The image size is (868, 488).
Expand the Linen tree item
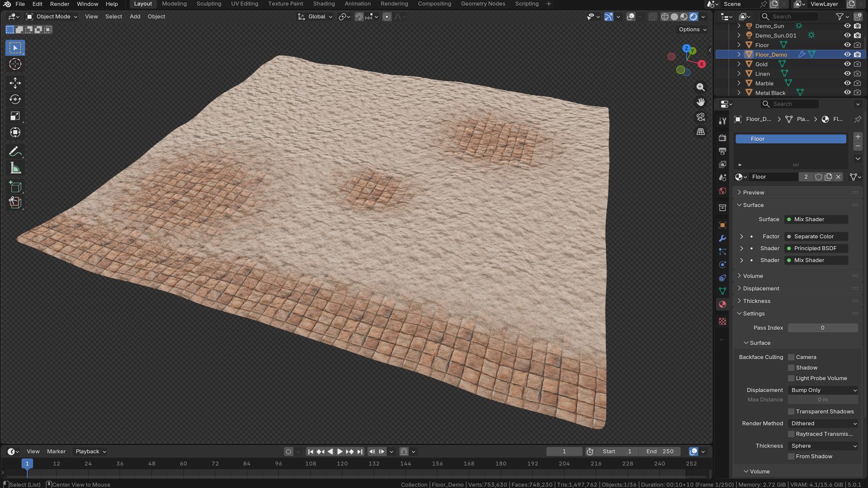739,74
